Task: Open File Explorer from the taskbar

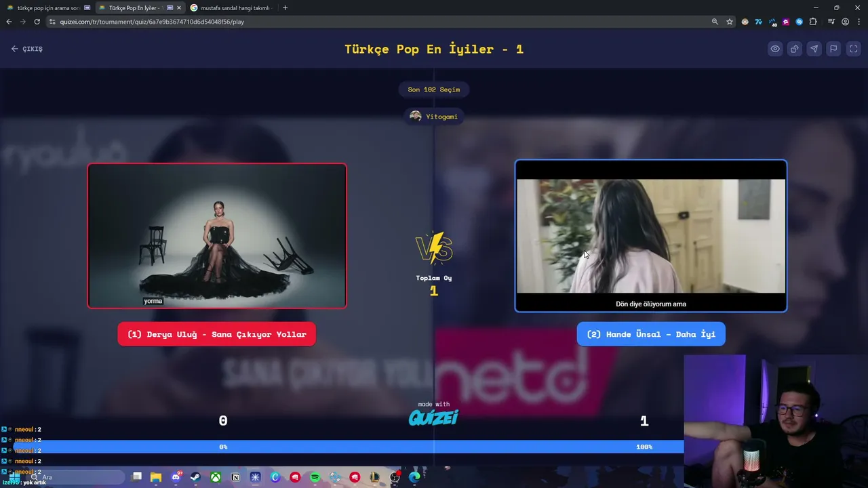Action: pyautogui.click(x=156, y=477)
